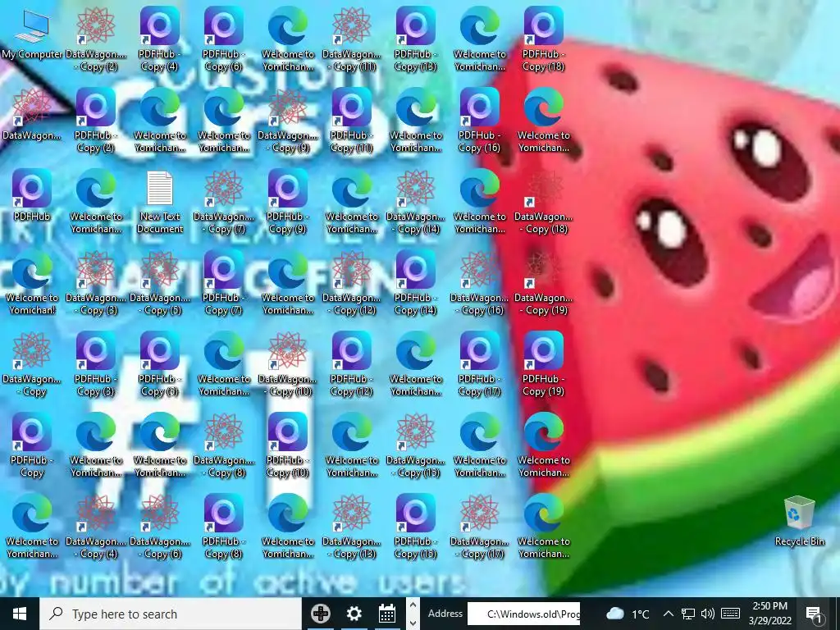
Task: Select DataWagon - Copy (9) shortcut
Action: point(288,121)
